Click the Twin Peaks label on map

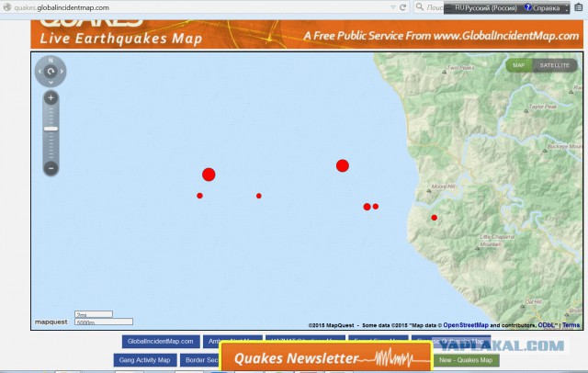tap(460, 68)
